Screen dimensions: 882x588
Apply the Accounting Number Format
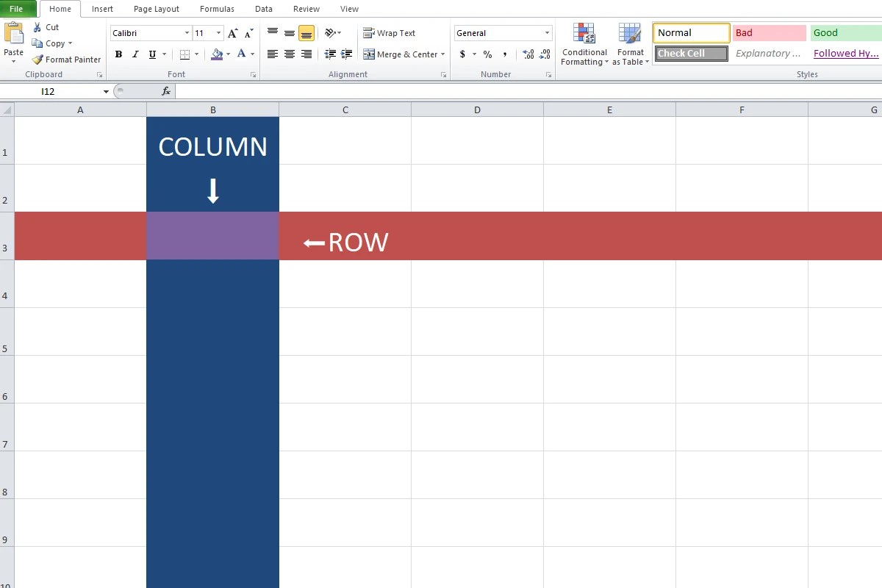pos(462,54)
